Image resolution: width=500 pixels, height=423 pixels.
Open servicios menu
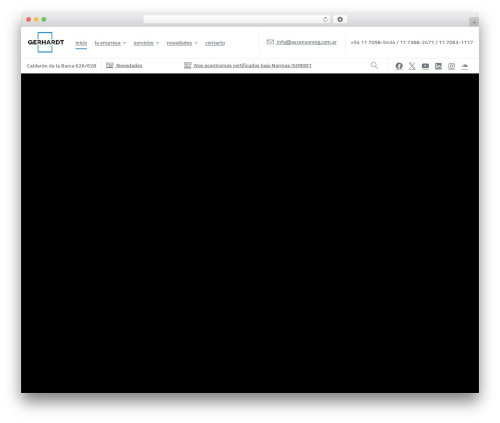point(143,43)
